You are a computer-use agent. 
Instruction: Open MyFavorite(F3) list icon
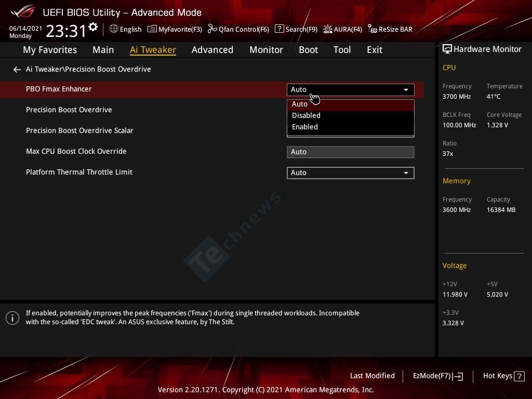[152, 29]
